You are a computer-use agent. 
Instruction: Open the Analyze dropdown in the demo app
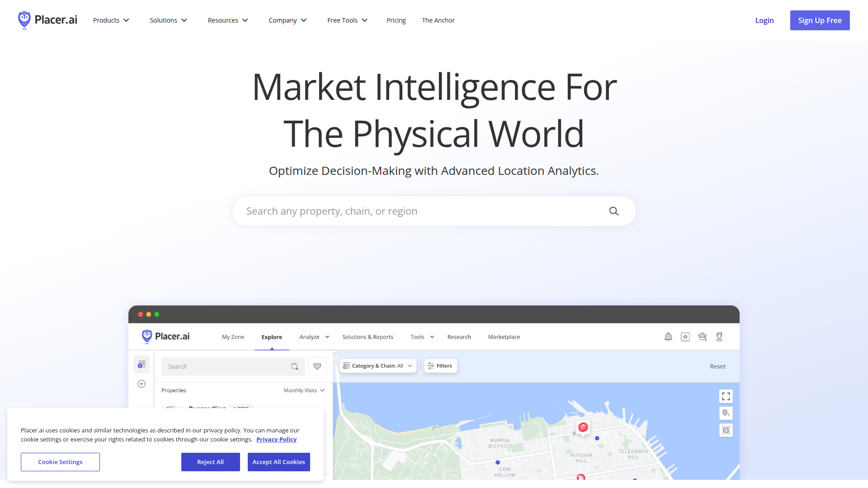pos(315,337)
